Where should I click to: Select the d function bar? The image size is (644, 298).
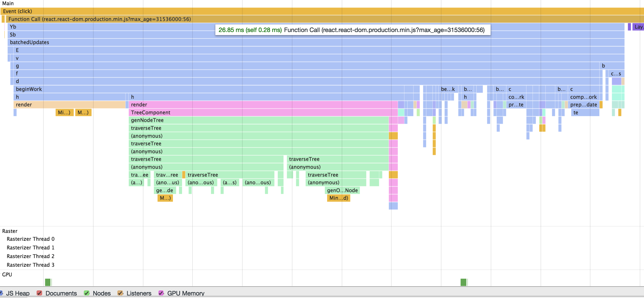(x=306, y=81)
